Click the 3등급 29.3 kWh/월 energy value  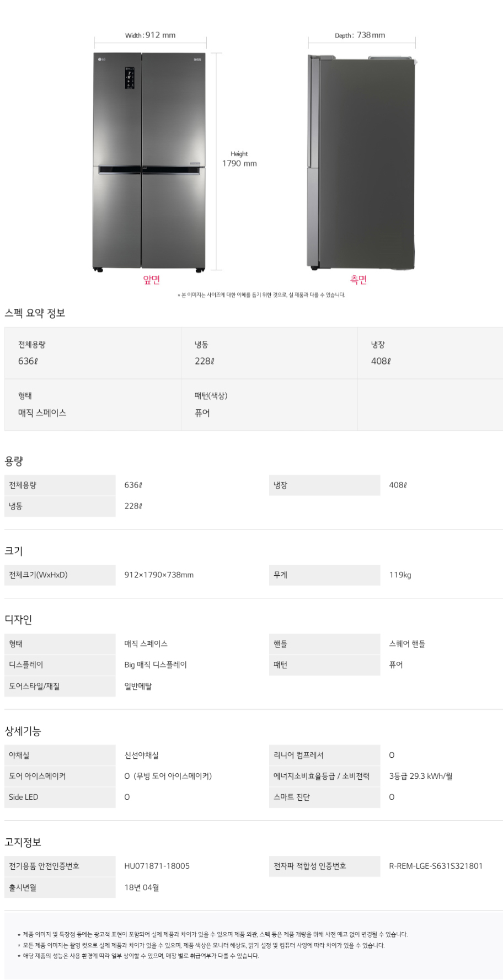pos(420,776)
